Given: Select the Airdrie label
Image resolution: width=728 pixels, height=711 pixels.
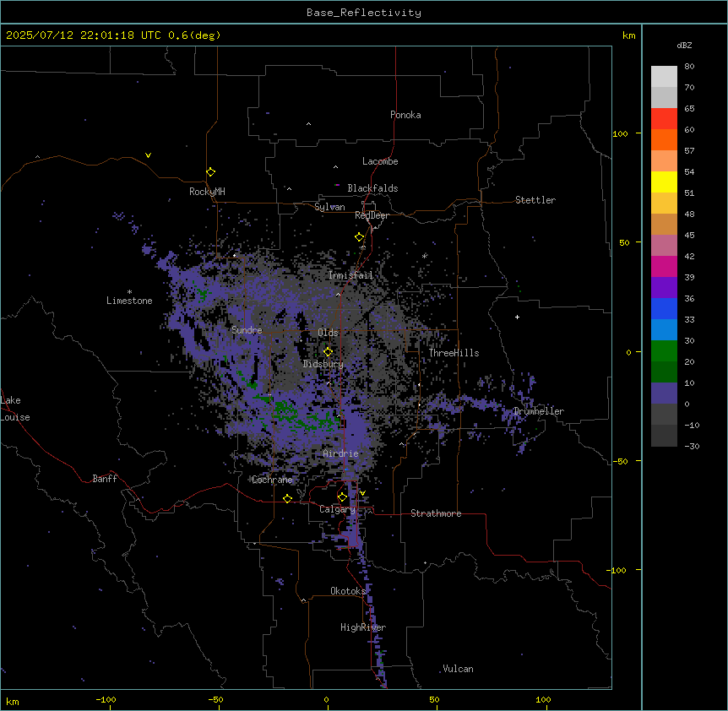Looking at the screenshot, I should coord(341,453).
